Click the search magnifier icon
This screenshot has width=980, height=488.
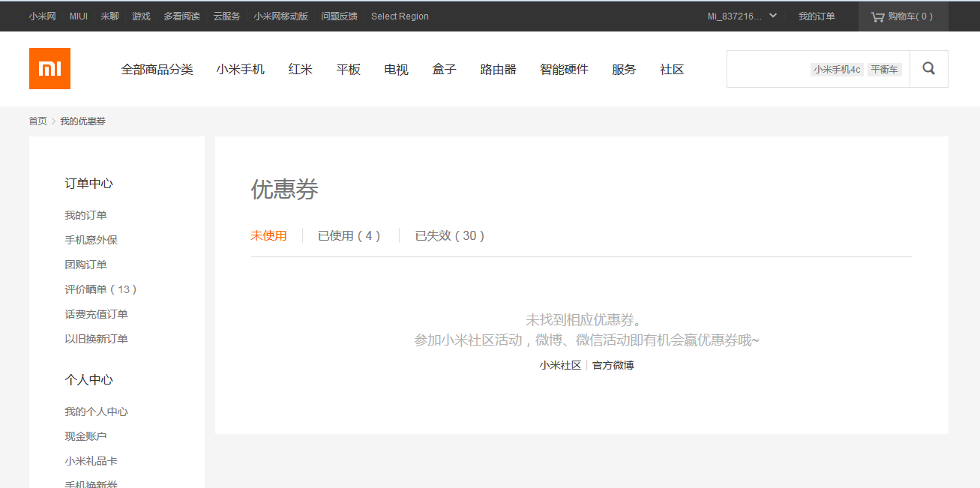[x=928, y=69]
